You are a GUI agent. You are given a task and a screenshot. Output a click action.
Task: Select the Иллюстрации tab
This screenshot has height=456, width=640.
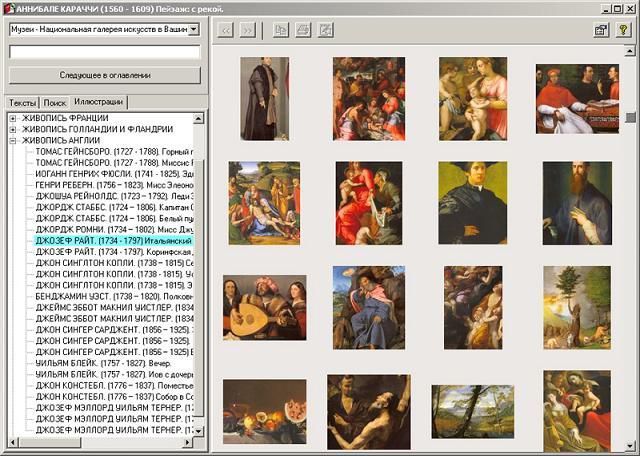[98, 102]
